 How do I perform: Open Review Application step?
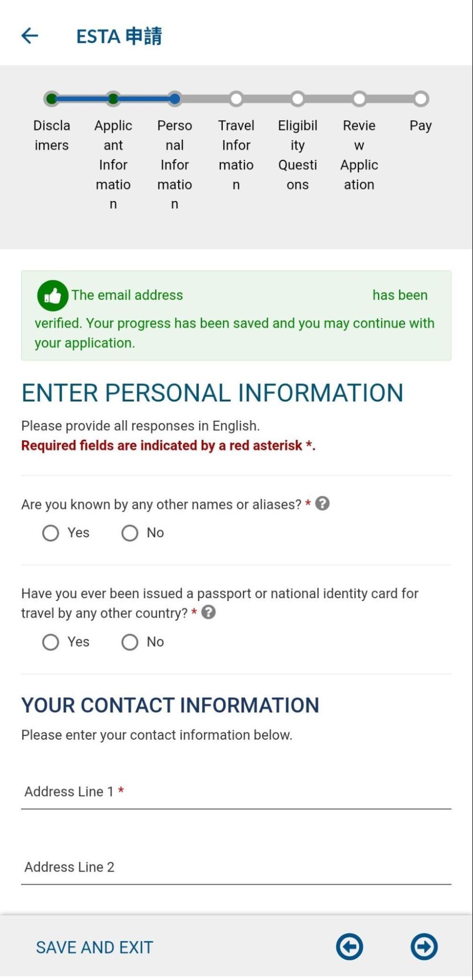tap(359, 99)
